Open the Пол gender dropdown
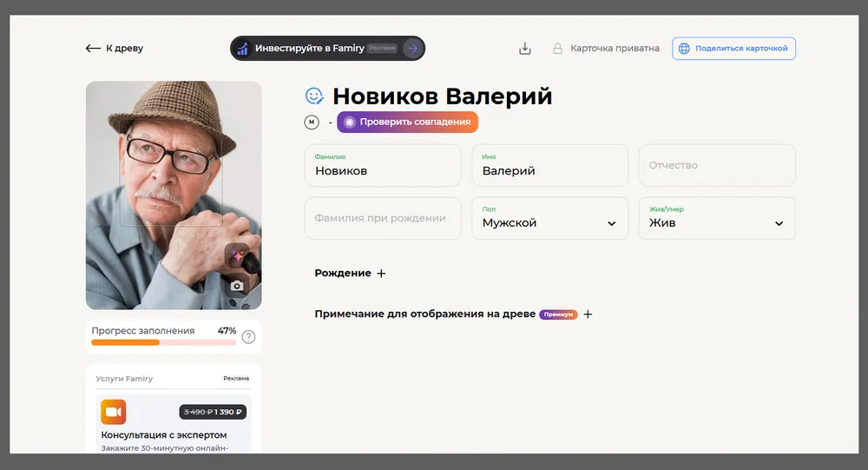This screenshot has height=470, width=868. click(x=549, y=218)
